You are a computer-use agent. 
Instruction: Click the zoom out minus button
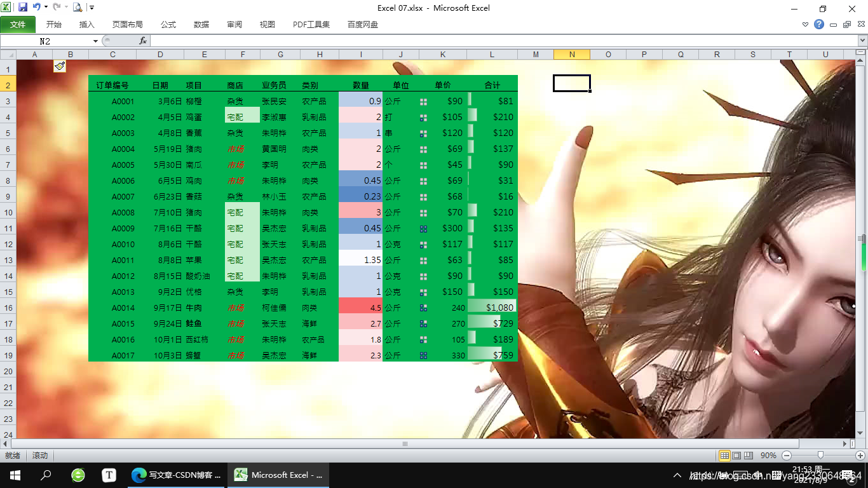tap(787, 456)
